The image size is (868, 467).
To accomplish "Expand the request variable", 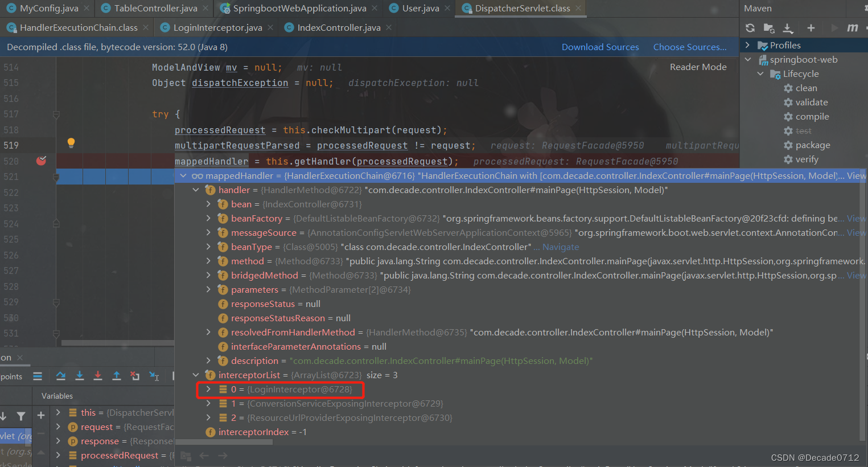I will tap(58, 427).
